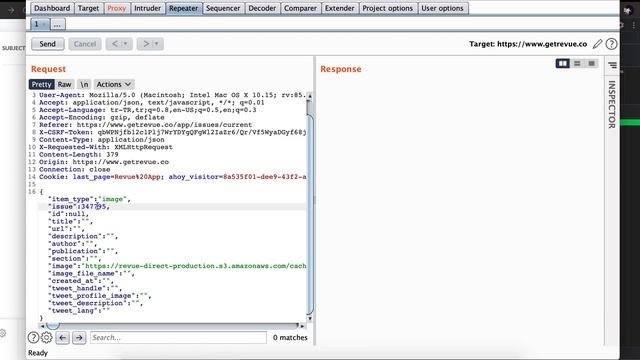The height and width of the screenshot is (360, 640).
Task: Select the Repeater tab
Action: (x=184, y=8)
